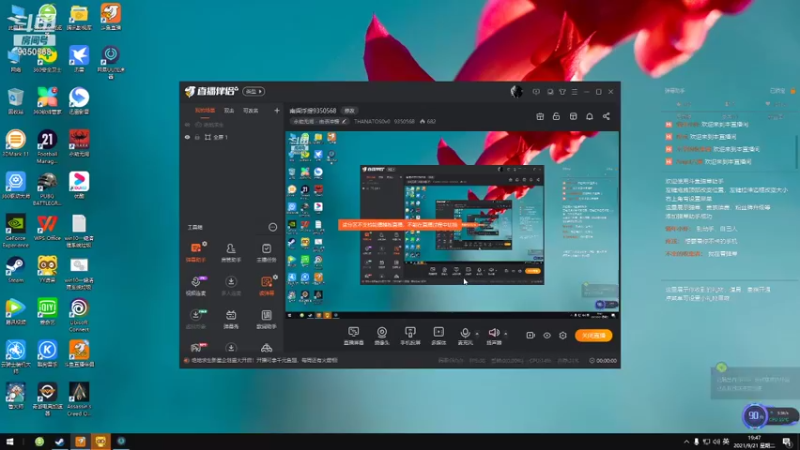Mute the microphone in bottom toolbar
The image size is (800, 450).
pos(465,336)
